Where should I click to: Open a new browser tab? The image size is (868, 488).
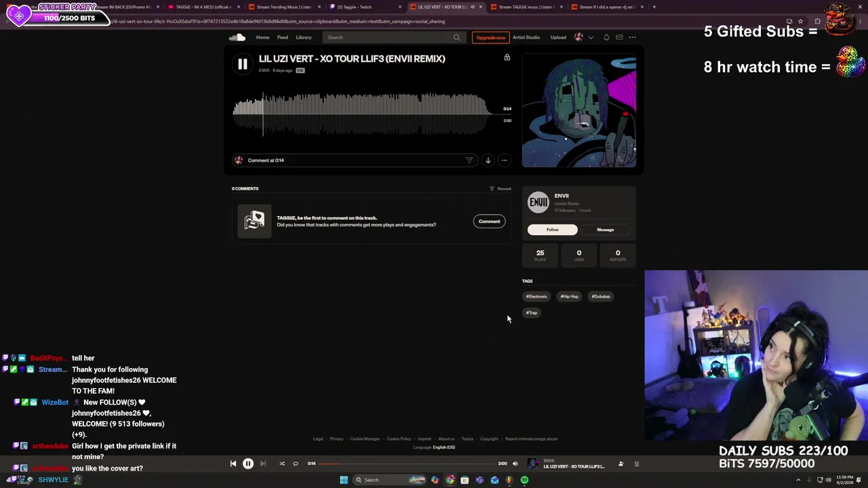(x=654, y=7)
